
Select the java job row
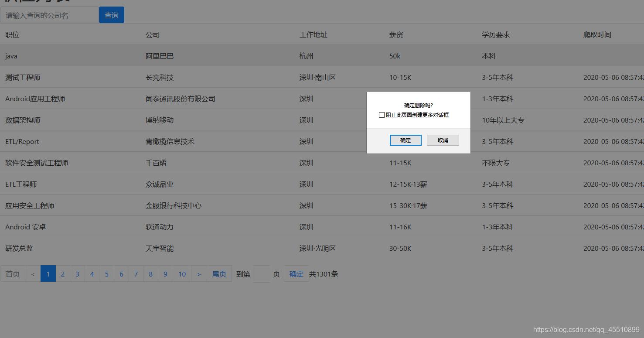(322, 56)
